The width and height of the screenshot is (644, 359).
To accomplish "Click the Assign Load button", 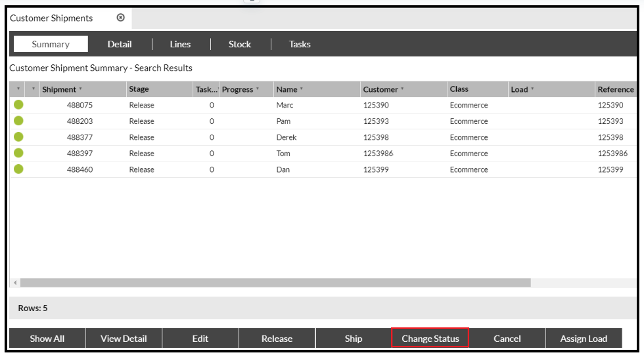I will click(x=584, y=339).
